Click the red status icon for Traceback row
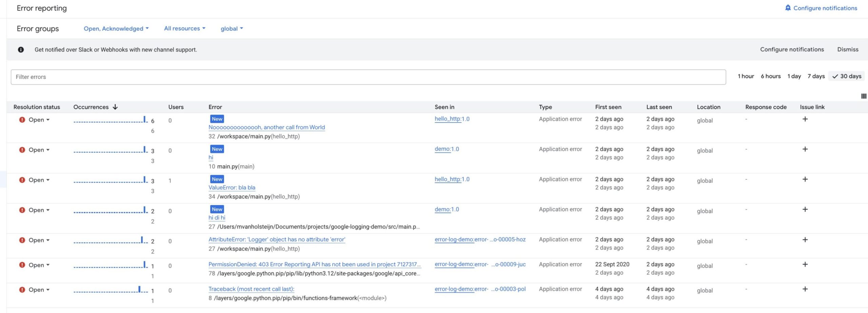The width and height of the screenshot is (868, 313). tap(22, 290)
